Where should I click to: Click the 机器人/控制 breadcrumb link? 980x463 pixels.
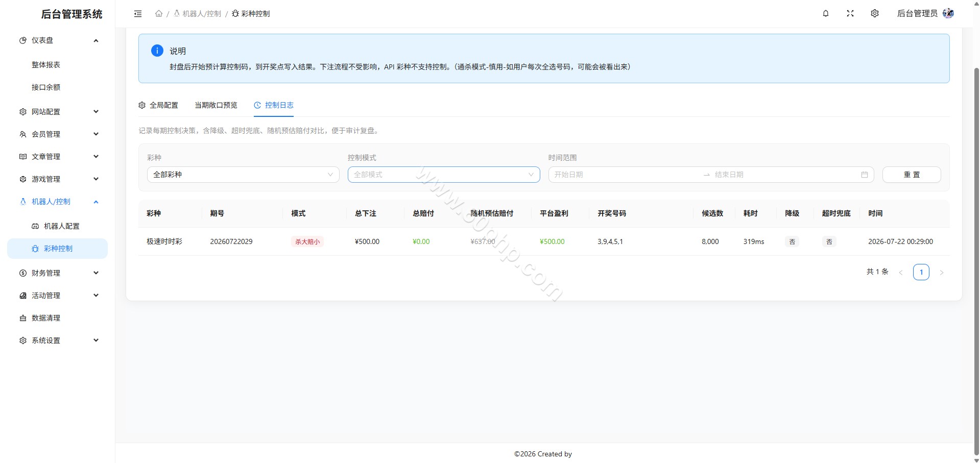(x=197, y=14)
